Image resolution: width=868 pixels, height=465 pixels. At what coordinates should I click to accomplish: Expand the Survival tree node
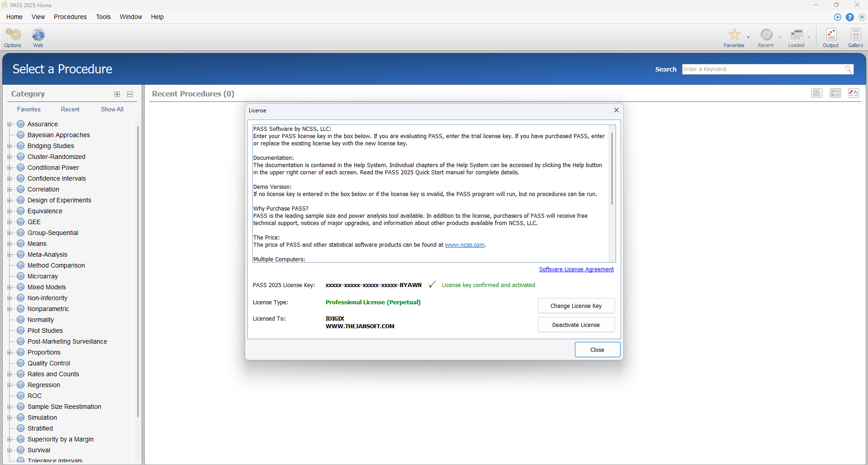click(9, 450)
